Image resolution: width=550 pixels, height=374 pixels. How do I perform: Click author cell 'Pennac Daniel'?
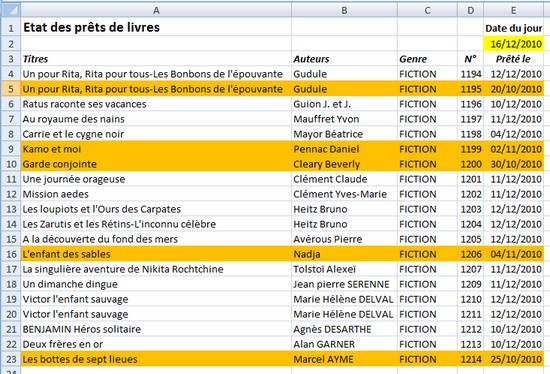coord(344,149)
